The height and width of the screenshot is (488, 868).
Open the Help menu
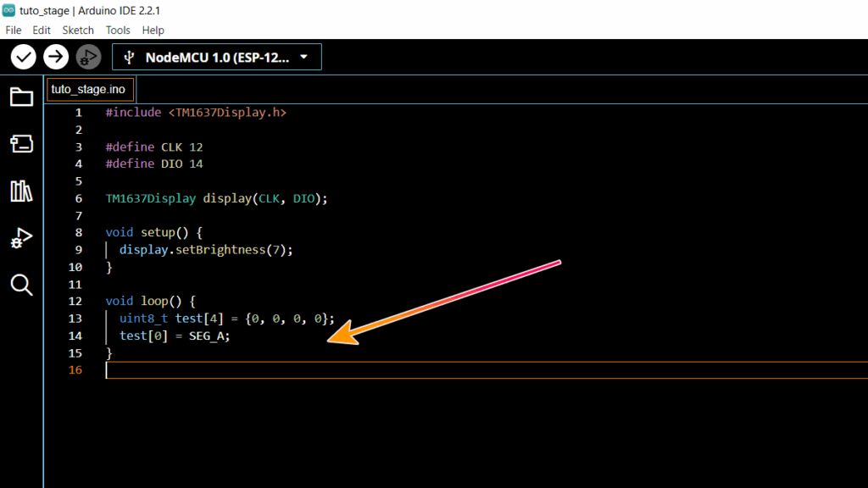pos(153,30)
